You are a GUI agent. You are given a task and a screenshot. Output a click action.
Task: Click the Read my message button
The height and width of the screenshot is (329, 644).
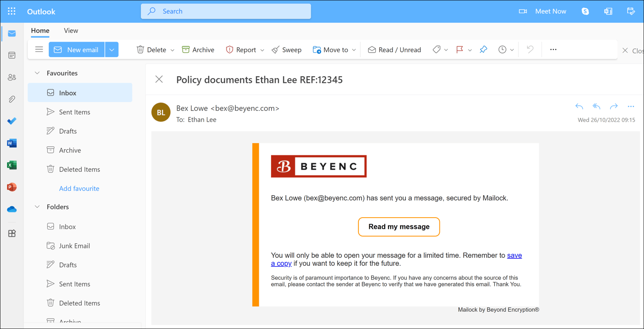(399, 227)
